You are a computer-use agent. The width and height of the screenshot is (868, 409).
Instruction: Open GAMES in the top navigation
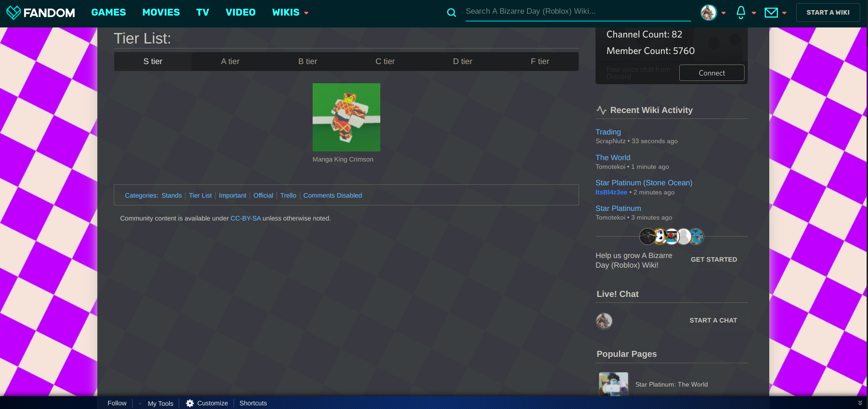click(108, 12)
